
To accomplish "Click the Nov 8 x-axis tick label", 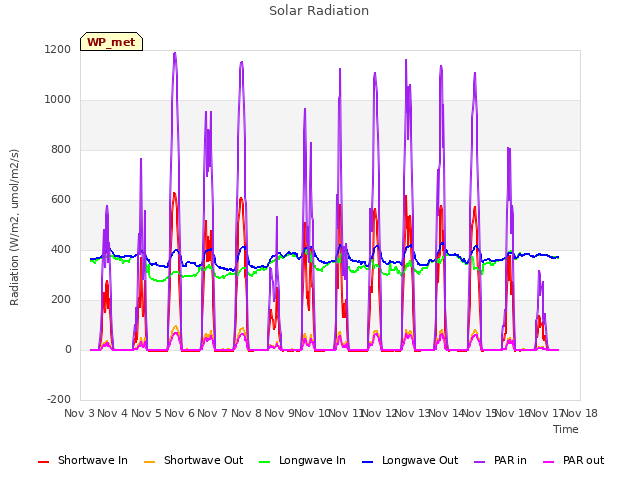I will click(246, 413).
